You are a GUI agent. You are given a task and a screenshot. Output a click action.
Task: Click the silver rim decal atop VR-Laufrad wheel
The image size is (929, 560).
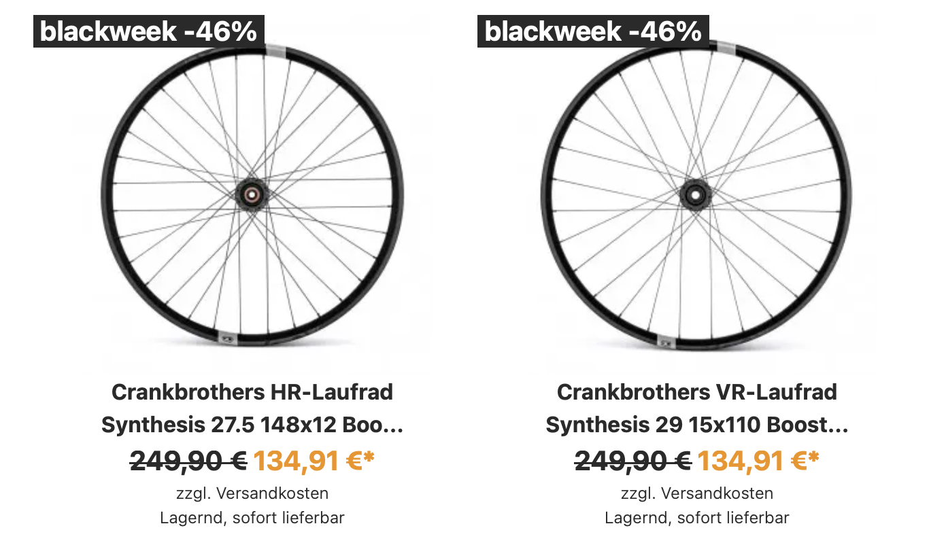click(724, 46)
